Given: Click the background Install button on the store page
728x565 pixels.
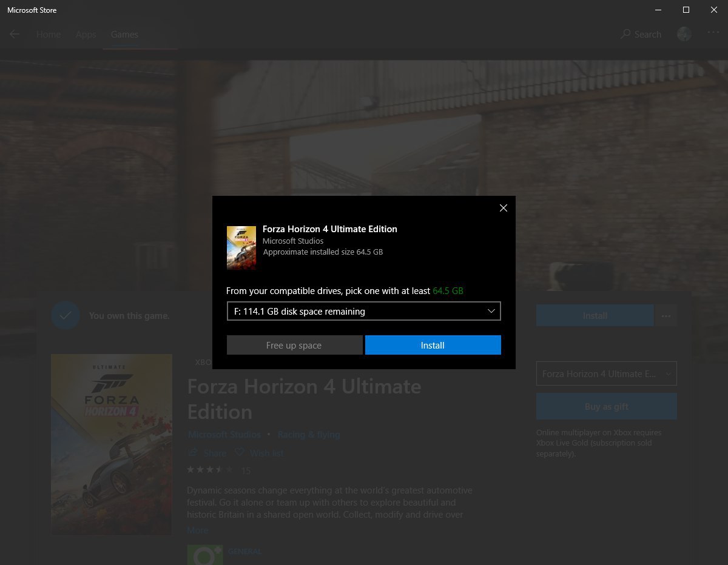Looking at the screenshot, I should point(595,316).
